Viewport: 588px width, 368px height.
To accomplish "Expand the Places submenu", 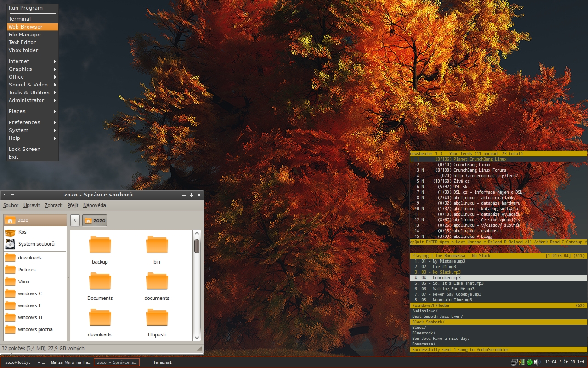I will coord(32,111).
